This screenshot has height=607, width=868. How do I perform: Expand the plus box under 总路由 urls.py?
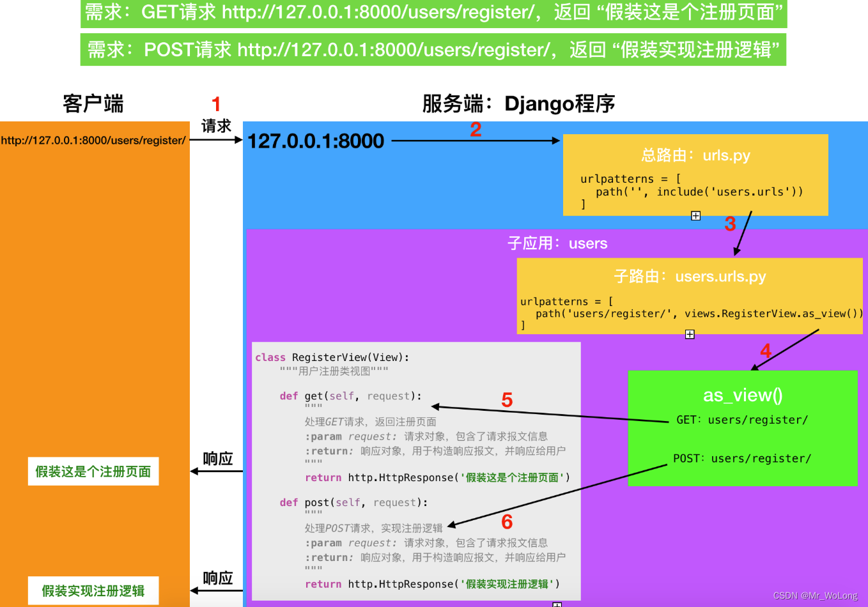click(x=695, y=215)
